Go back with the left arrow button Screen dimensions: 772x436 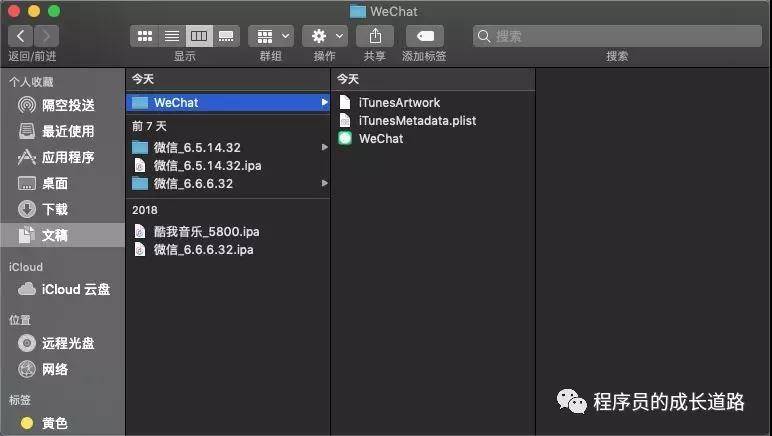point(21,36)
